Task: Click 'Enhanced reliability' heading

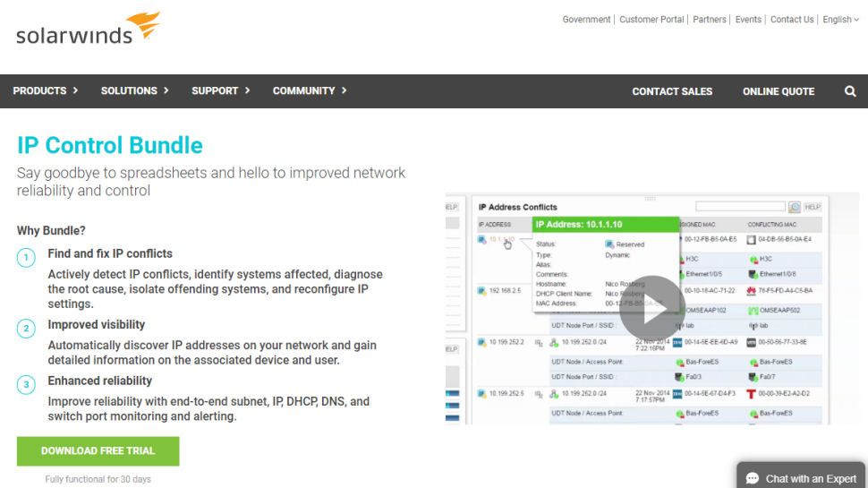Action: point(99,381)
